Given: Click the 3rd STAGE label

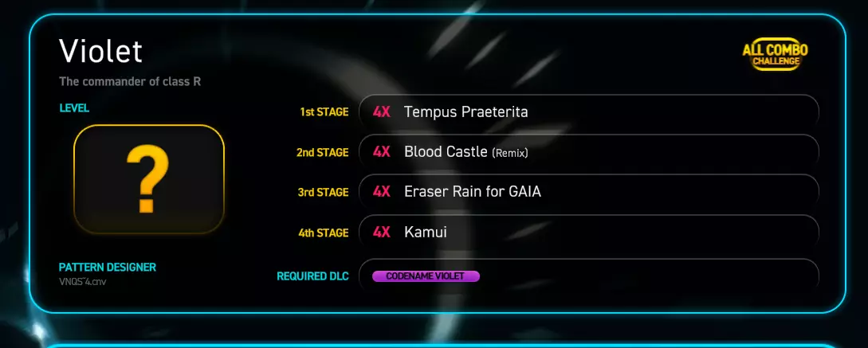Looking at the screenshot, I should [x=323, y=192].
